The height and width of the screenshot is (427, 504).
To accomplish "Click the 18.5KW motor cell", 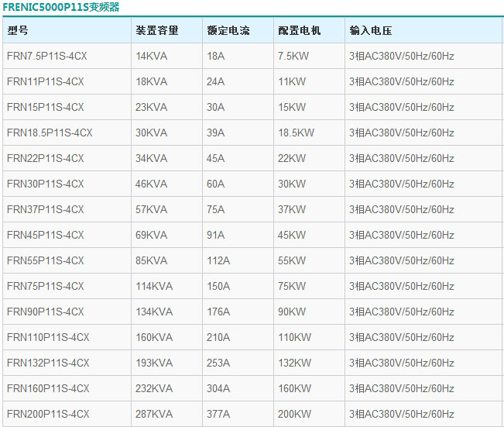I will point(296,133).
